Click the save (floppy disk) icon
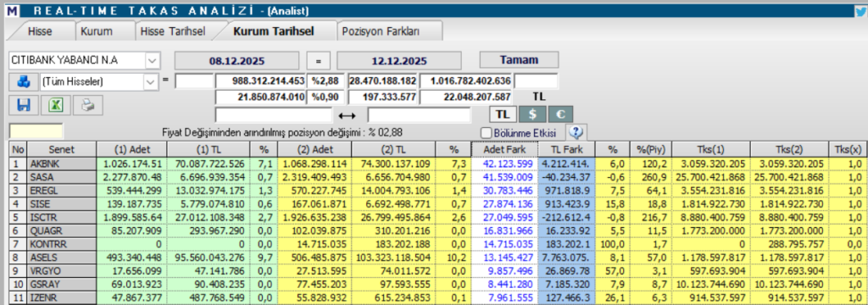 click(24, 105)
